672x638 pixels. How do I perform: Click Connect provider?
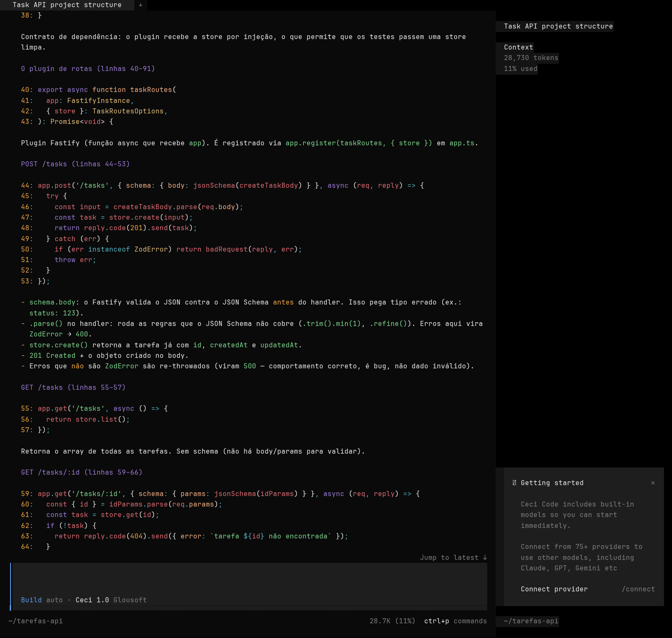554,589
